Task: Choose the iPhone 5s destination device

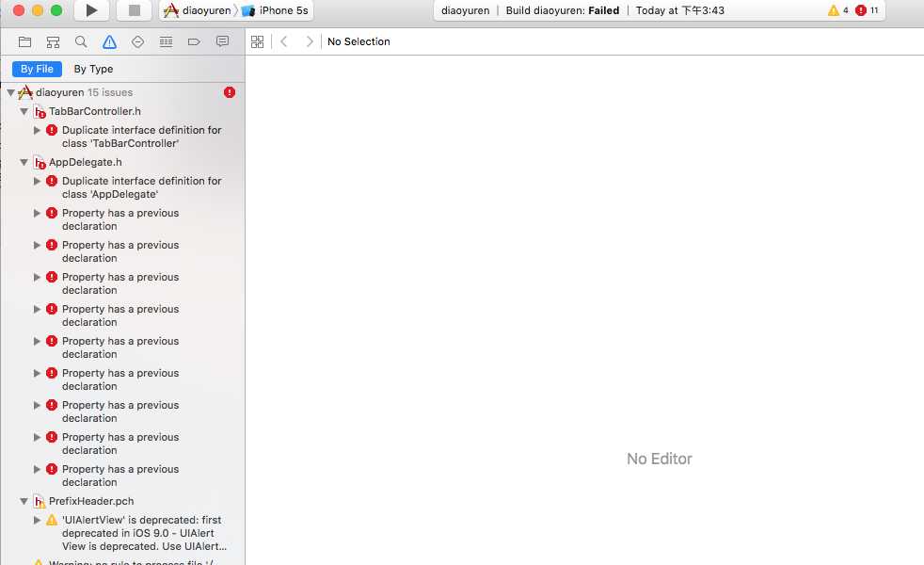Action: [x=275, y=10]
